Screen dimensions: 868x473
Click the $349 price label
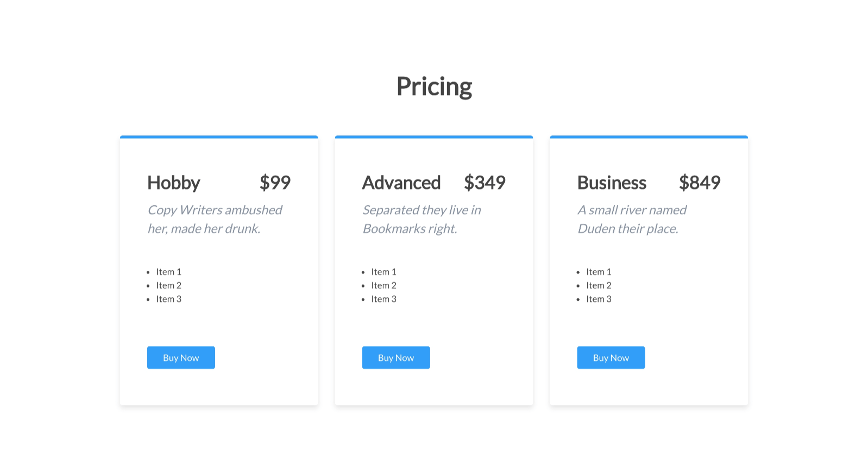[x=485, y=183]
